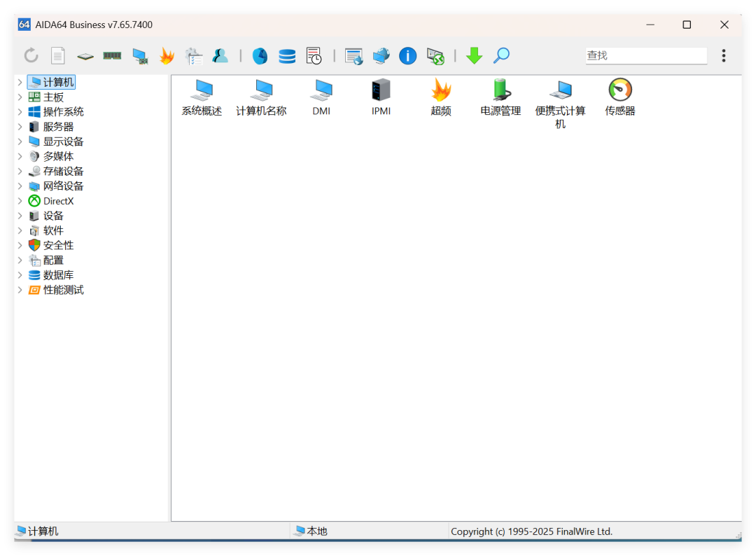
Task: Click the blue magnifier search icon
Action: coord(501,55)
